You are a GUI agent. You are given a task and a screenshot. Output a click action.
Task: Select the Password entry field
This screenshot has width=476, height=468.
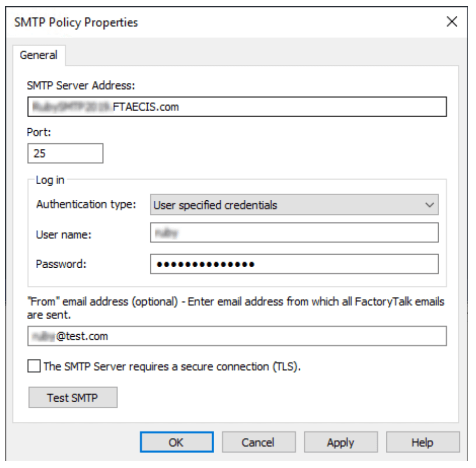point(294,264)
